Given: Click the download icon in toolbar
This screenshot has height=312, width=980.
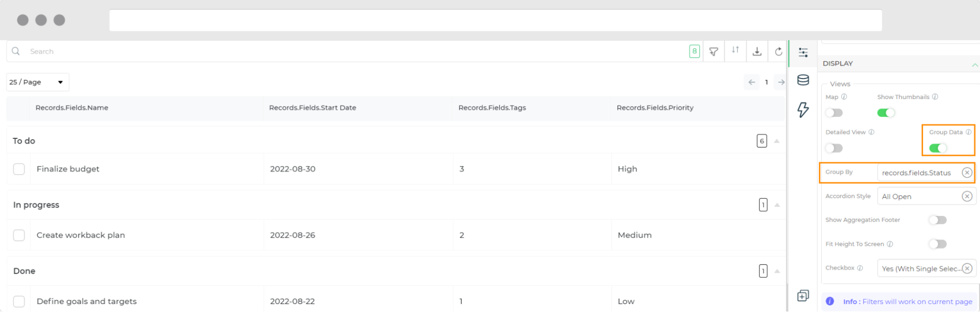Looking at the screenshot, I should [x=757, y=52].
